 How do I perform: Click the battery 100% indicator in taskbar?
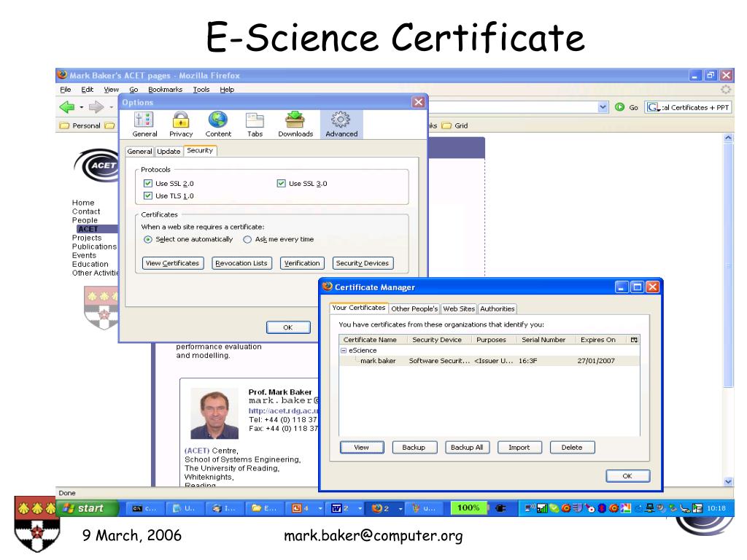tap(469, 508)
